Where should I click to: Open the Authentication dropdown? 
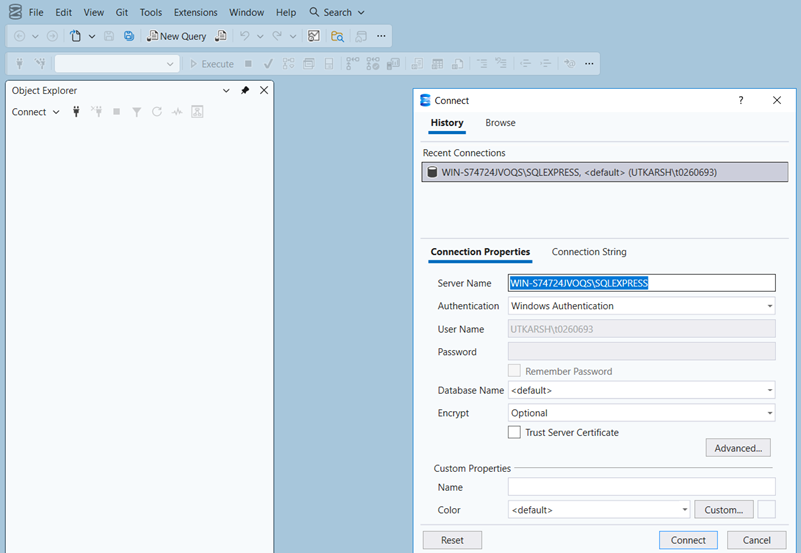(x=642, y=306)
